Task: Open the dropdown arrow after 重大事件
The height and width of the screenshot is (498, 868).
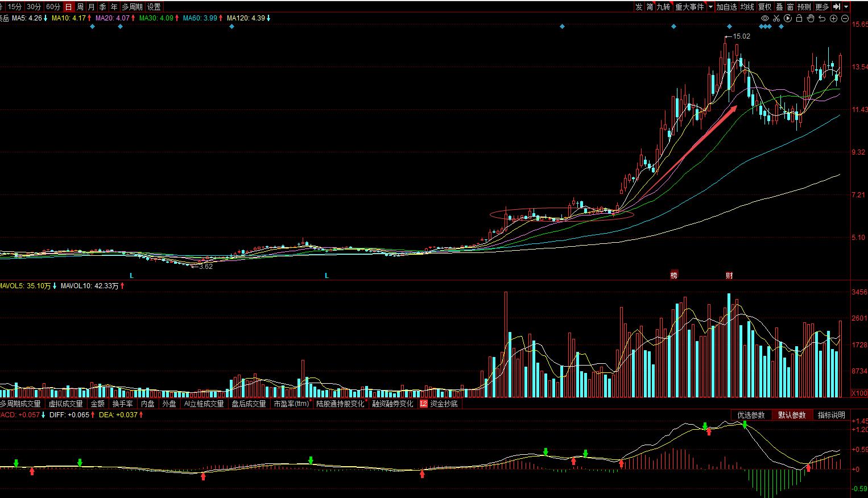Action: click(710, 7)
